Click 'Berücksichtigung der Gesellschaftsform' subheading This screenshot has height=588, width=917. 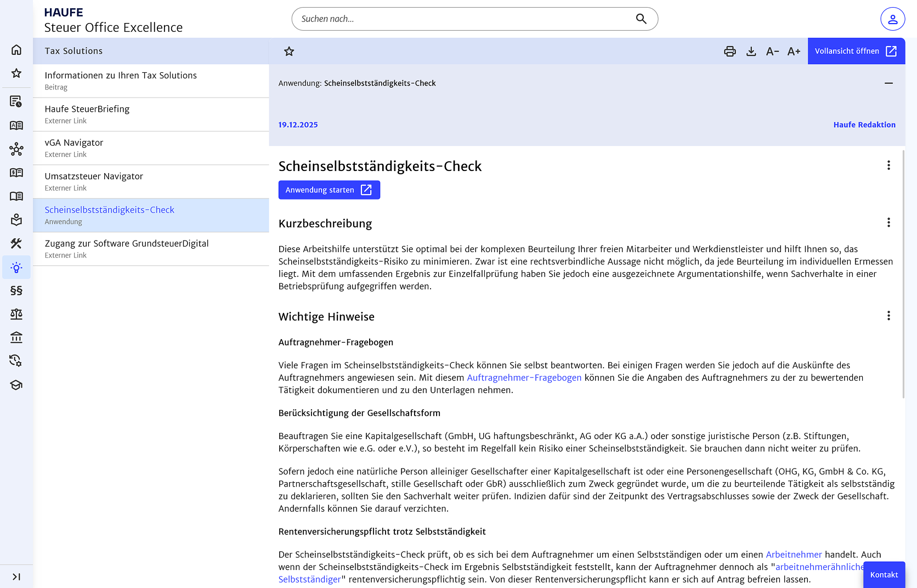click(359, 413)
